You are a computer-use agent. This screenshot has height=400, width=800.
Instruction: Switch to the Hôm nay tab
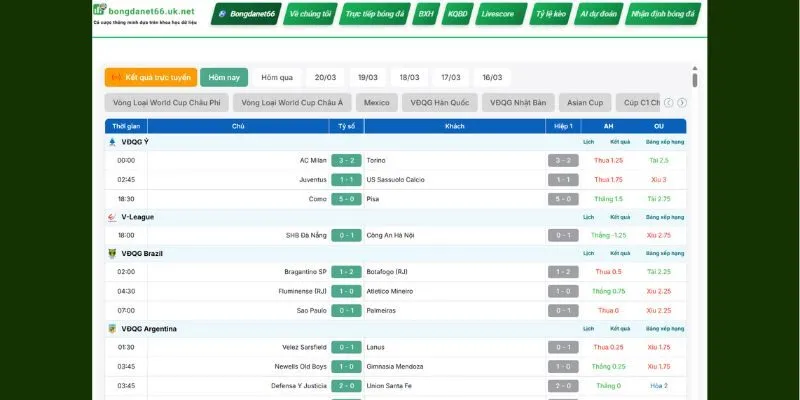coord(224,77)
